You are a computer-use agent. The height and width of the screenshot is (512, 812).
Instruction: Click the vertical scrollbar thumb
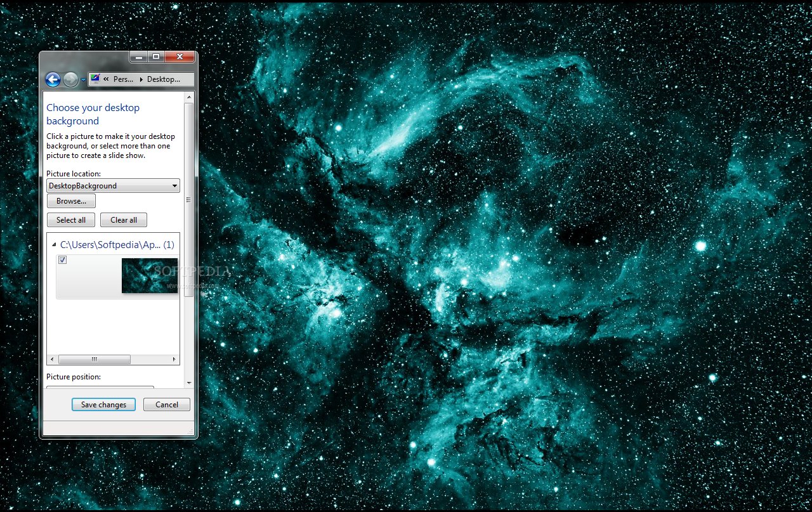click(x=188, y=199)
